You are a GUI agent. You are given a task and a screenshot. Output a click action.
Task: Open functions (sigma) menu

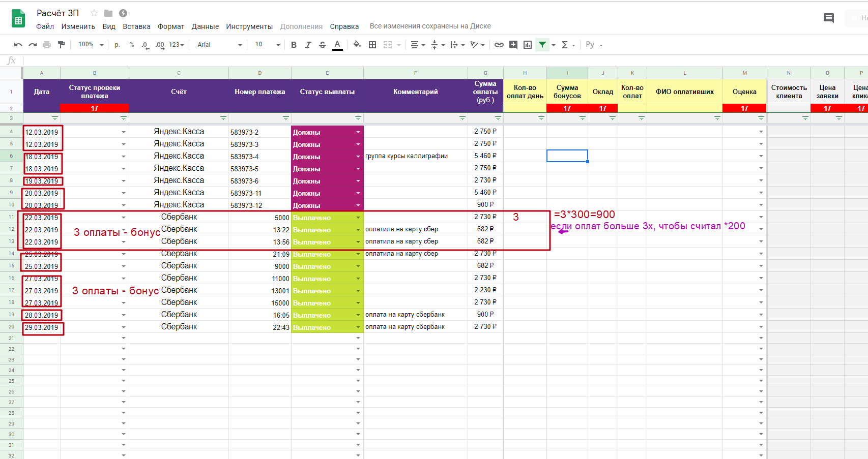(x=565, y=45)
